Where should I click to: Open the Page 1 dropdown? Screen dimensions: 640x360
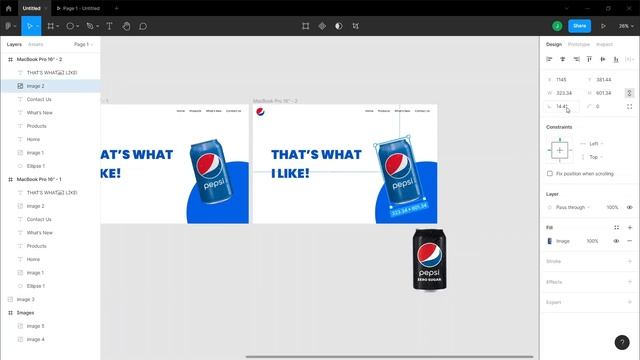click(x=83, y=44)
